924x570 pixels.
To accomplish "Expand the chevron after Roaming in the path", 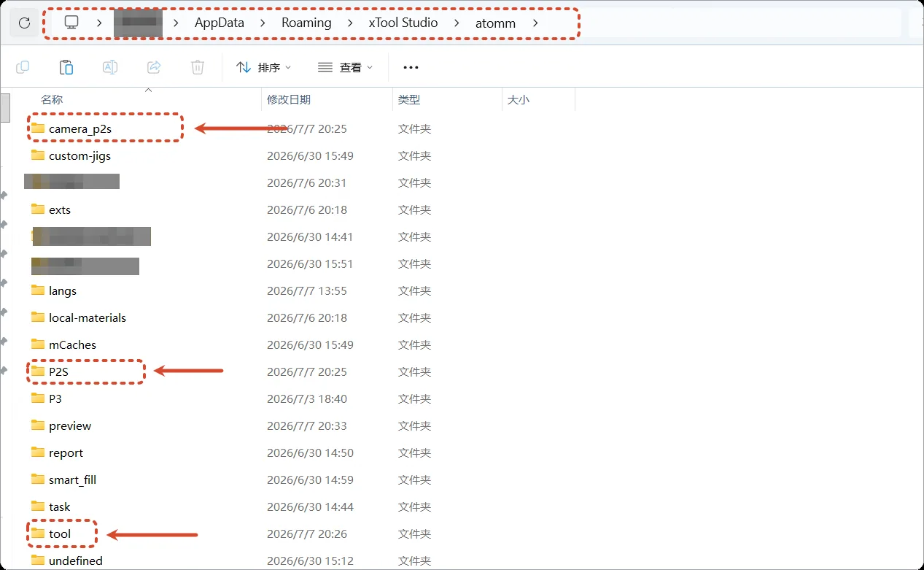I will [350, 23].
